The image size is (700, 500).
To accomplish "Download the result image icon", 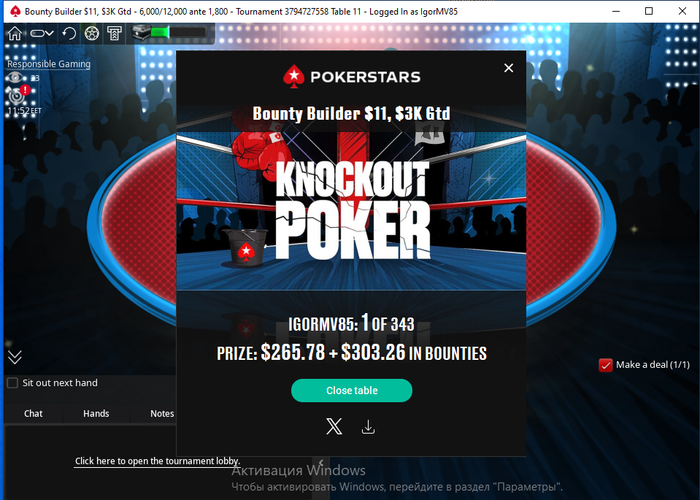I will [x=368, y=427].
